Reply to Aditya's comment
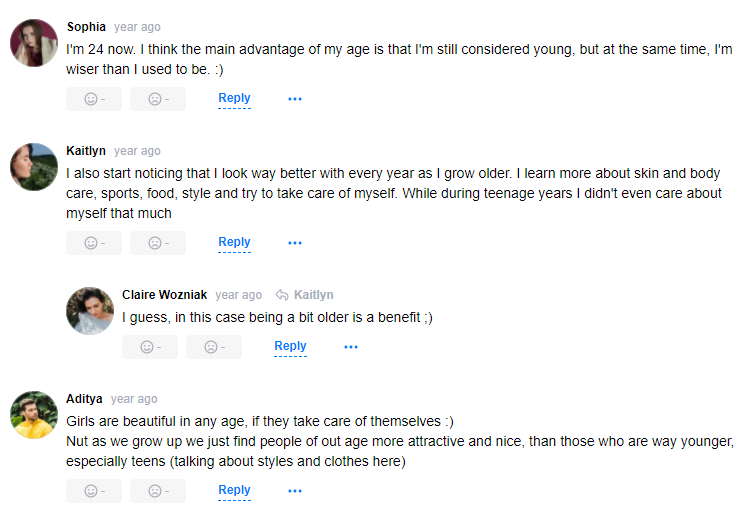 (234, 491)
